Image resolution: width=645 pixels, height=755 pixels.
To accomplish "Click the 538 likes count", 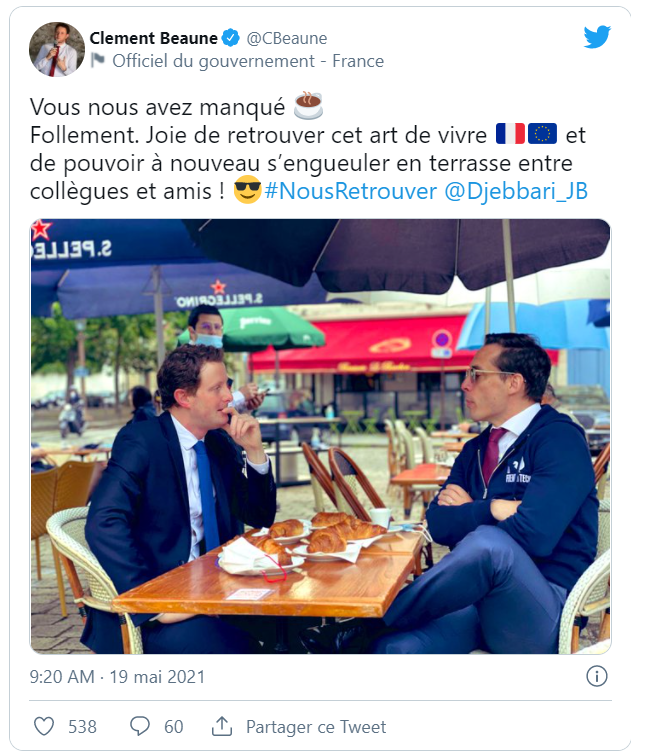I will [x=82, y=727].
